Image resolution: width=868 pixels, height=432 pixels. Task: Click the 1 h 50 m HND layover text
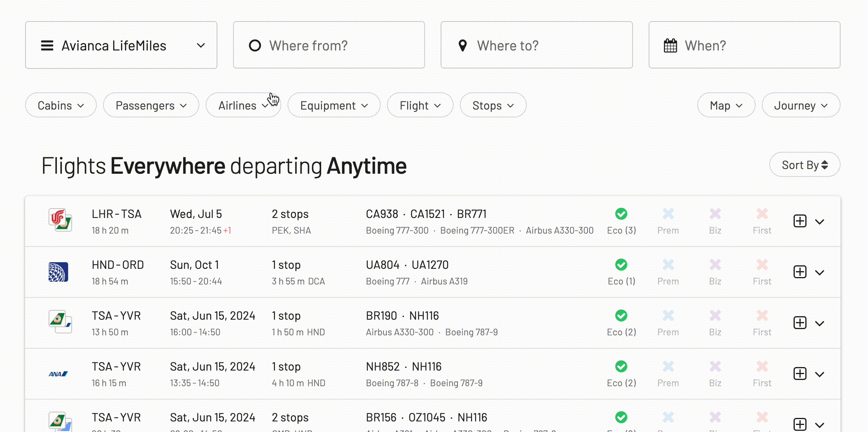(298, 332)
